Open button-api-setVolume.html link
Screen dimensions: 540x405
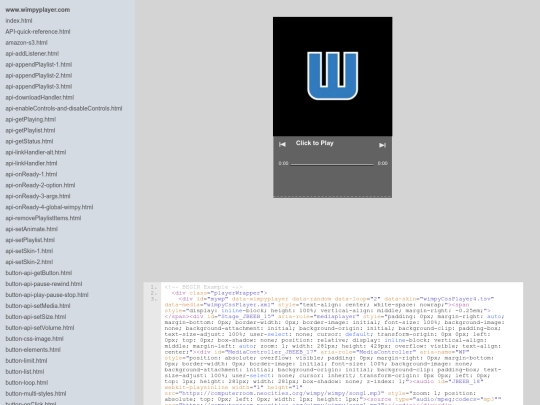(40, 328)
